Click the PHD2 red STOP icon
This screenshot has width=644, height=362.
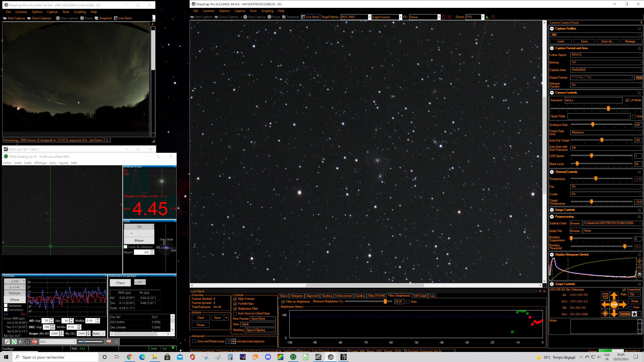point(34,342)
